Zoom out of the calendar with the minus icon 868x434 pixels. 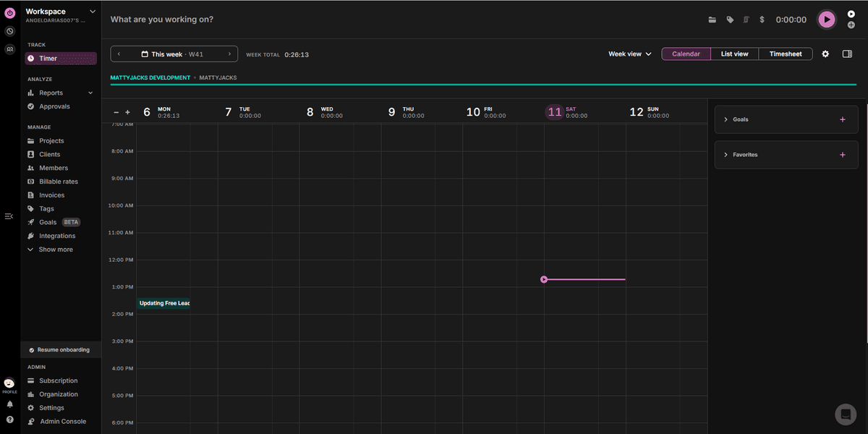point(116,112)
